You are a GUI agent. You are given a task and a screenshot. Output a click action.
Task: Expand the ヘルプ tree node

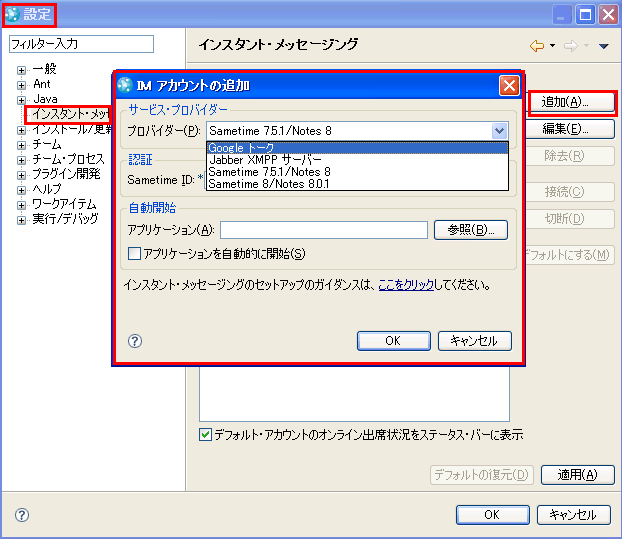[21, 190]
